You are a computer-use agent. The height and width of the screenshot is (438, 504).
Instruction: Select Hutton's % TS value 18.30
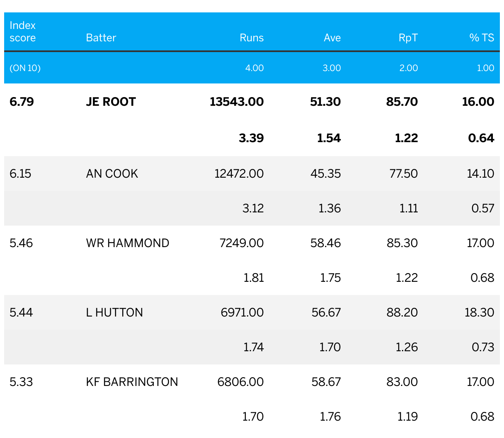pos(479,312)
